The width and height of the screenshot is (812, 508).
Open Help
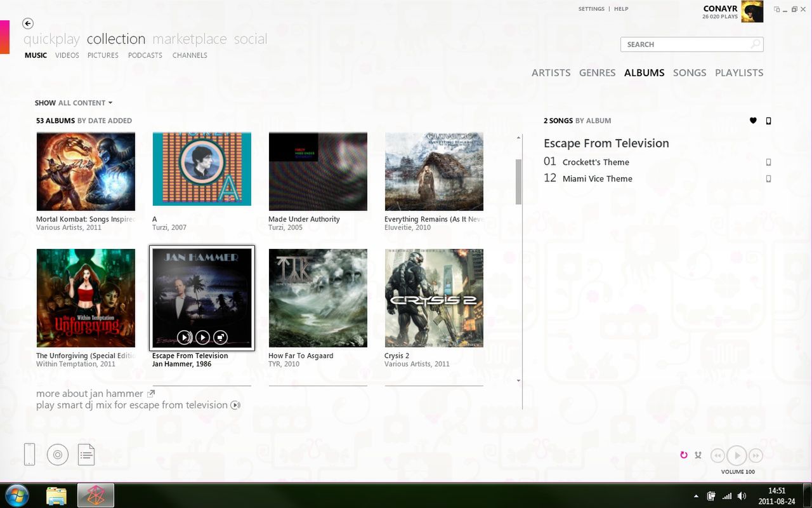(621, 9)
